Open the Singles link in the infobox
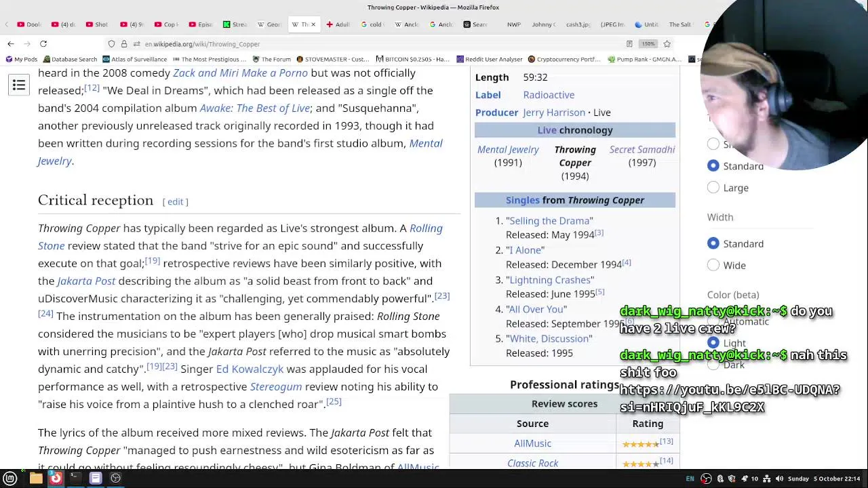 [x=523, y=201]
